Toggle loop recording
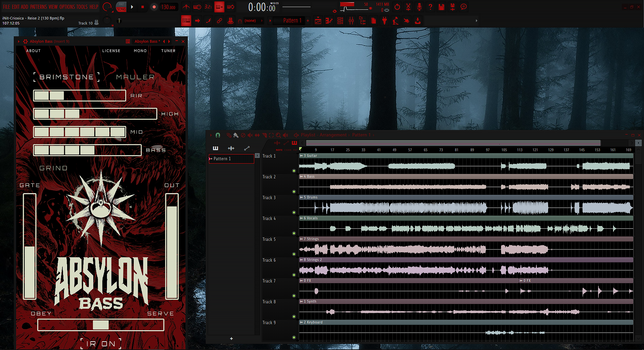The height and width of the screenshot is (350, 644). click(231, 7)
